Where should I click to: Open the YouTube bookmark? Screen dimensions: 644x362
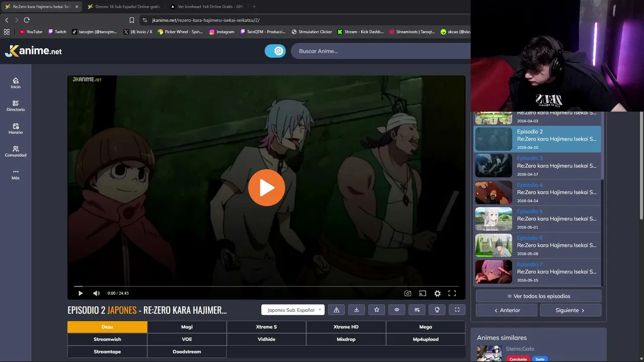[x=31, y=32]
